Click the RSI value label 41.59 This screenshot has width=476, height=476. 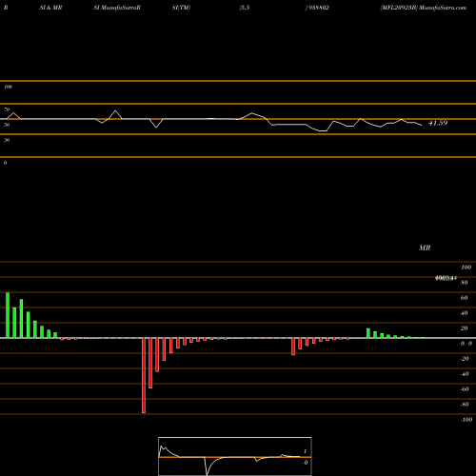[x=438, y=123]
